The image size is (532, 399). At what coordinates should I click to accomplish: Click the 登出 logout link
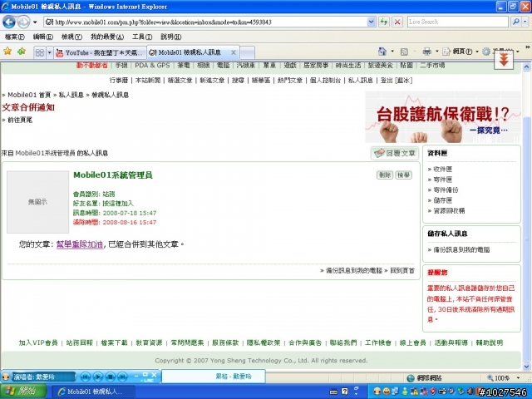(387, 81)
